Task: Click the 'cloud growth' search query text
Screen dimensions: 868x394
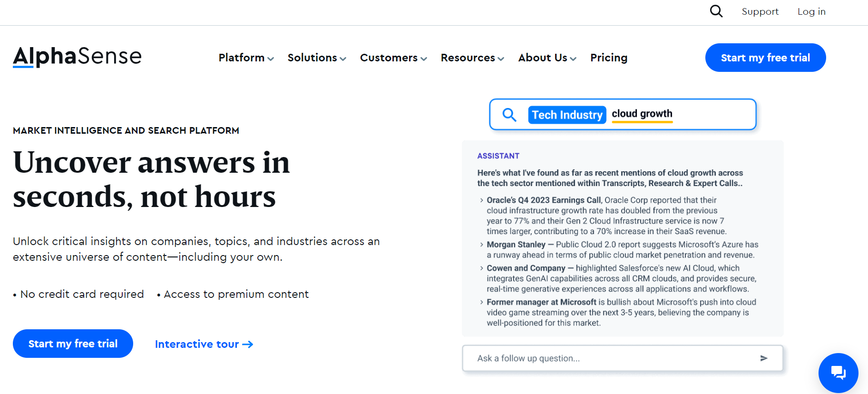Action: (642, 114)
